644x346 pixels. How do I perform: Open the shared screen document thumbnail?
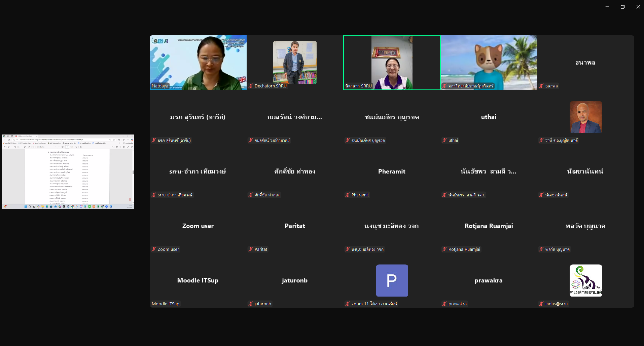(68, 171)
